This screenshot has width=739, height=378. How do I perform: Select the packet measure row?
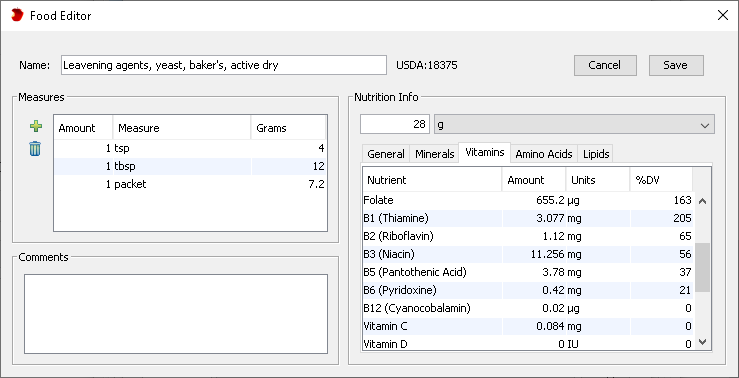pos(190,184)
